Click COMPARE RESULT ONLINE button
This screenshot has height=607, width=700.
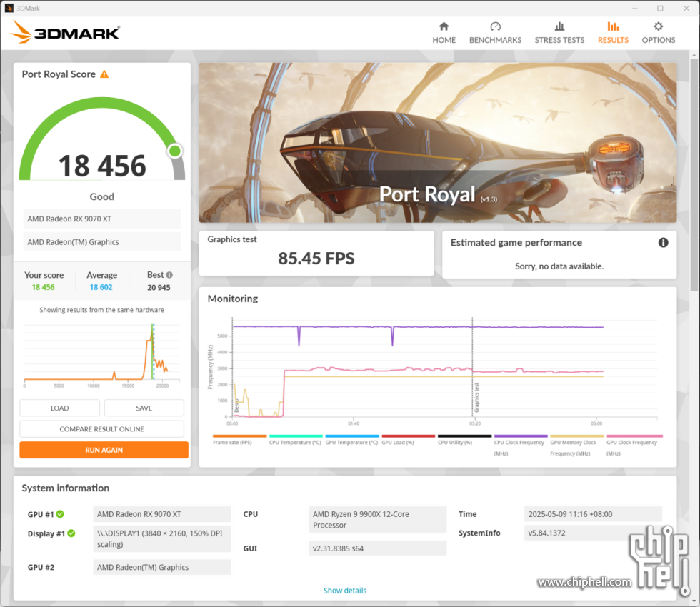[x=101, y=429]
